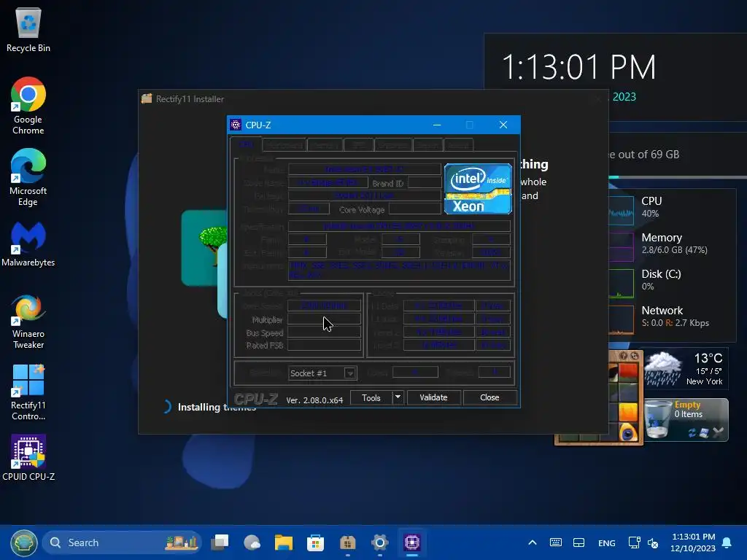Open the Start menu shell button
The width and height of the screenshot is (747, 560).
tap(24, 542)
